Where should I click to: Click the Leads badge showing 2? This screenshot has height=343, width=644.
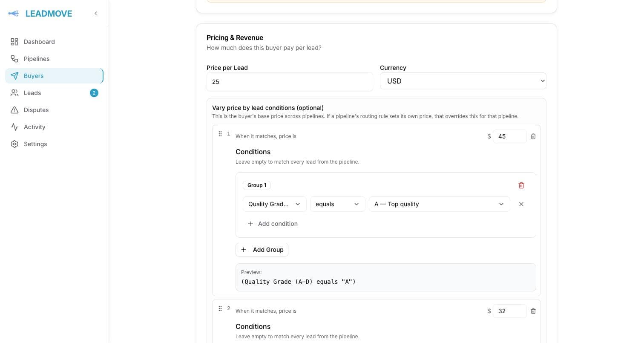point(94,93)
